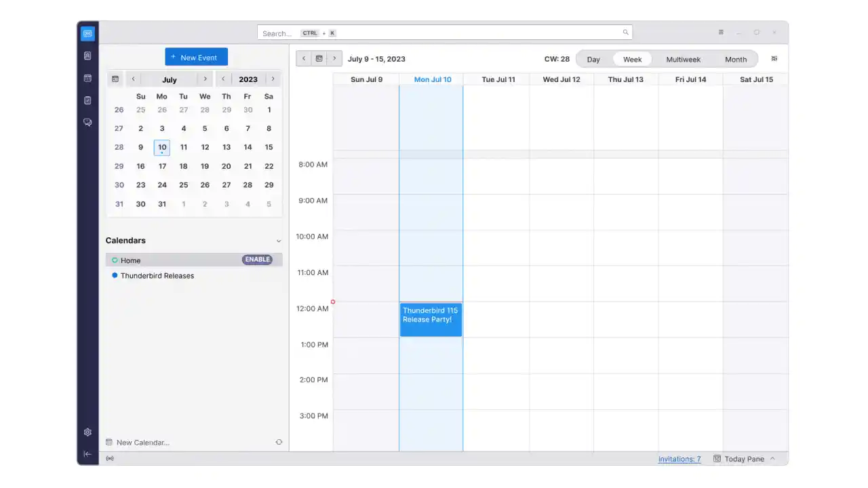Go to next year in mini calendar

(x=273, y=79)
